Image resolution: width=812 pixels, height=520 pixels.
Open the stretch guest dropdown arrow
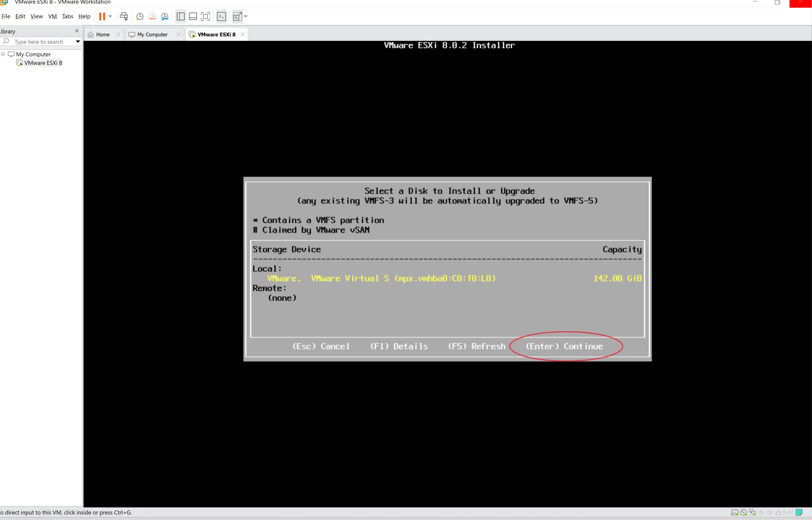pos(246,16)
